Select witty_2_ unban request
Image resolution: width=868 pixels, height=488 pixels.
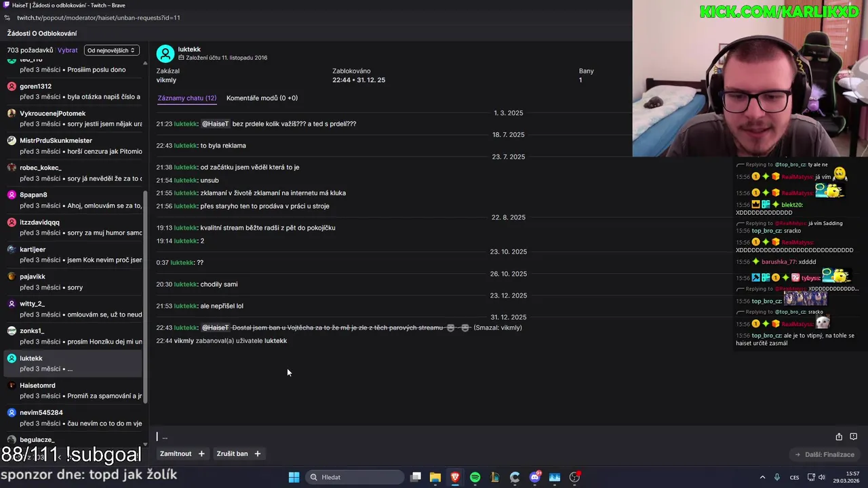pyautogui.click(x=73, y=309)
